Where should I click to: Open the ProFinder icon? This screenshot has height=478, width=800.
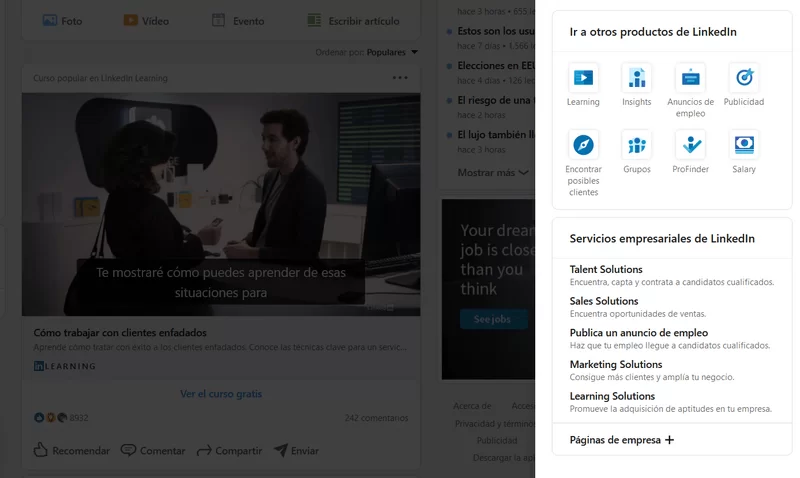[690, 145]
